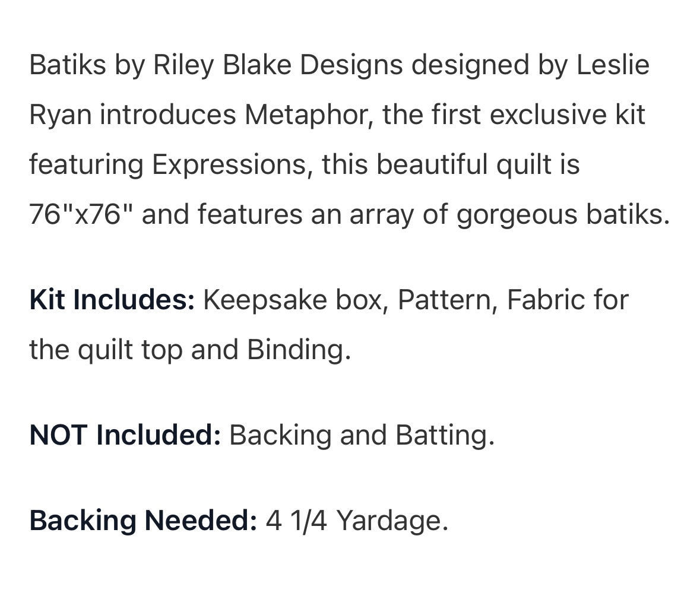Click the name "Leslie" in the first line
The height and width of the screenshot is (612, 700).
point(613,65)
